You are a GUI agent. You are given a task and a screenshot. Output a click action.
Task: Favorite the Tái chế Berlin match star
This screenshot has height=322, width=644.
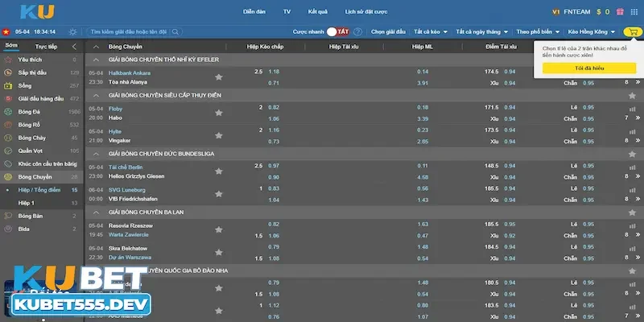[x=218, y=171]
